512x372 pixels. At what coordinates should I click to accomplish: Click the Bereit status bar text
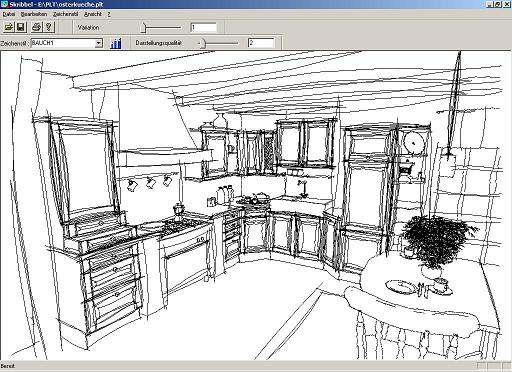click(x=8, y=366)
